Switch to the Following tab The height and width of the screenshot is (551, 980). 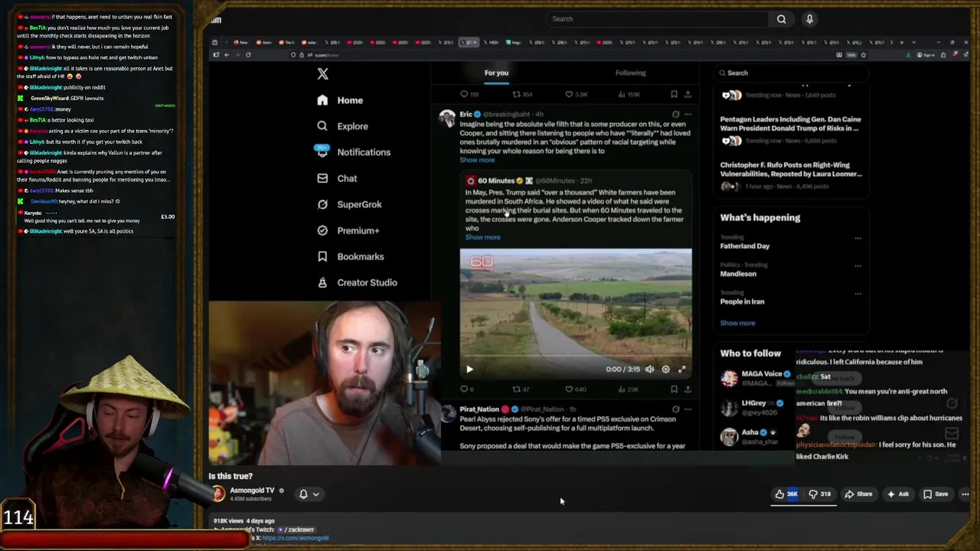(630, 73)
